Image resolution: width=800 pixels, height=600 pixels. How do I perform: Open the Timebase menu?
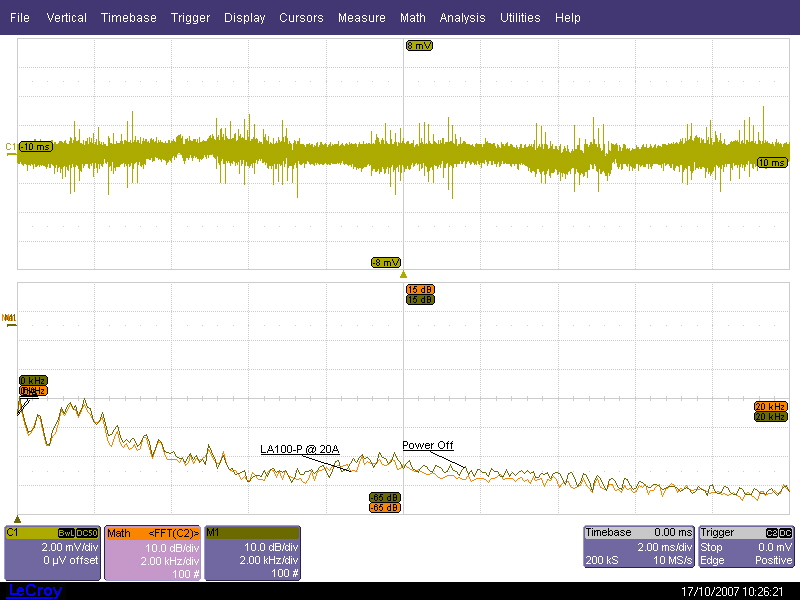click(129, 18)
